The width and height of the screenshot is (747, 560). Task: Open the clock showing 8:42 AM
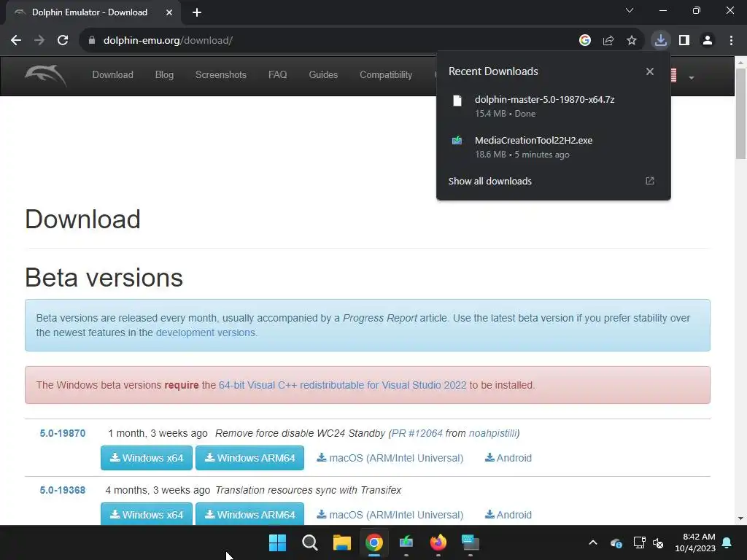(x=695, y=542)
